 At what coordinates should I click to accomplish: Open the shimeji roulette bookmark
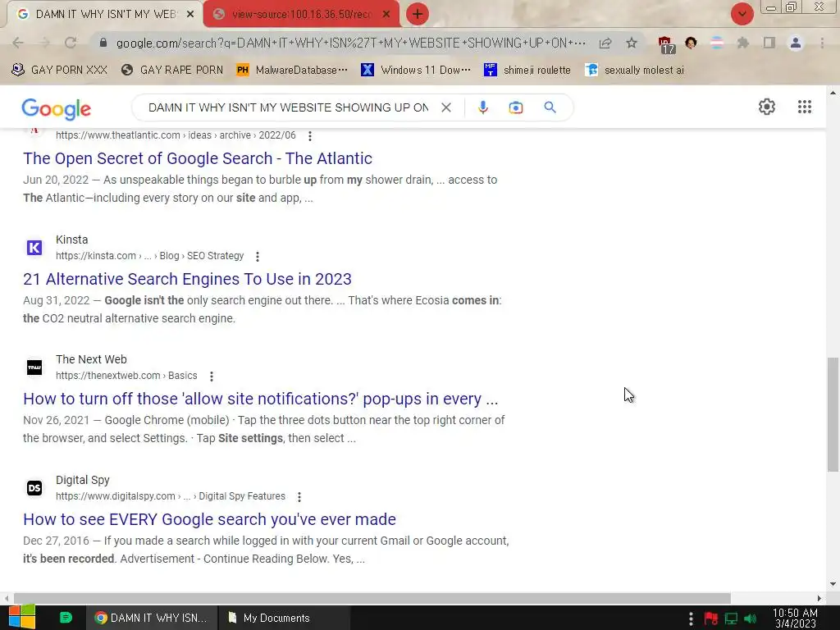(527, 71)
